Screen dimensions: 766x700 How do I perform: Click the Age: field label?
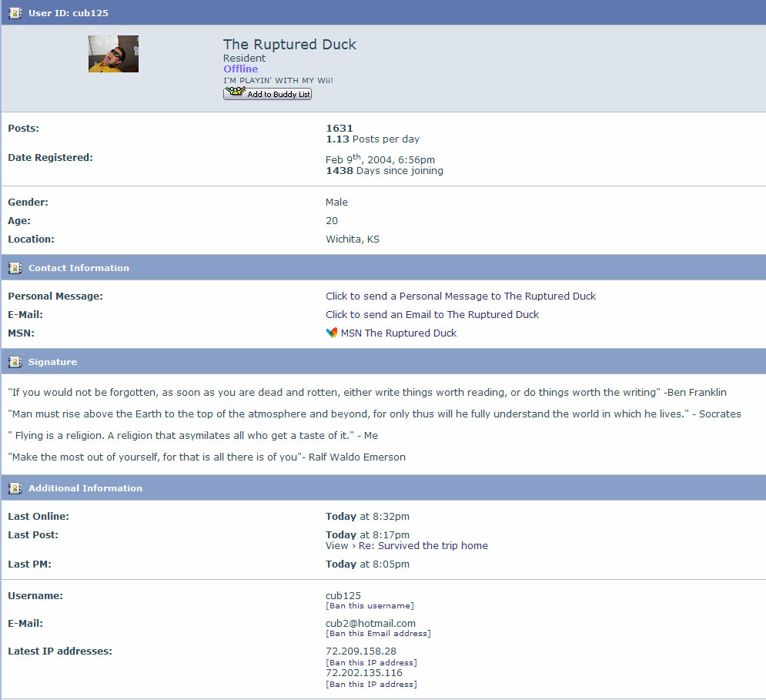point(19,221)
